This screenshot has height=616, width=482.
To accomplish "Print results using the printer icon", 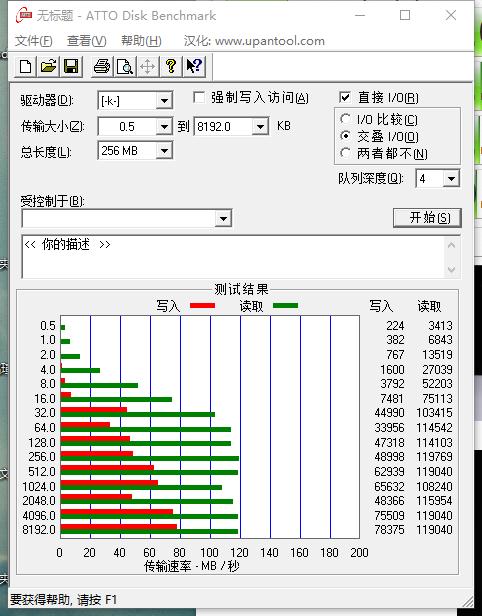I will pyautogui.click(x=102, y=66).
